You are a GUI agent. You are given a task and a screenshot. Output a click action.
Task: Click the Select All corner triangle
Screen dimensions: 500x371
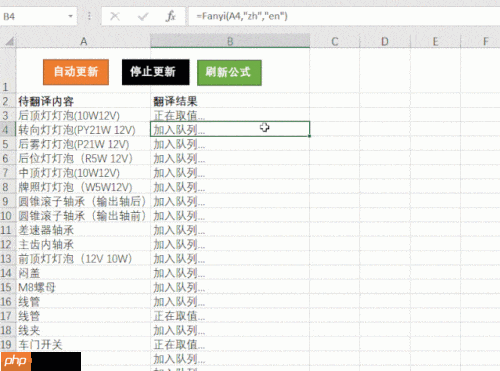(9, 42)
